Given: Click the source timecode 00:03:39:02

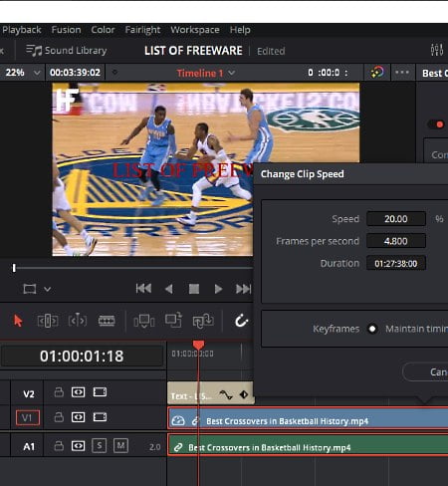Looking at the screenshot, I should coord(75,73).
